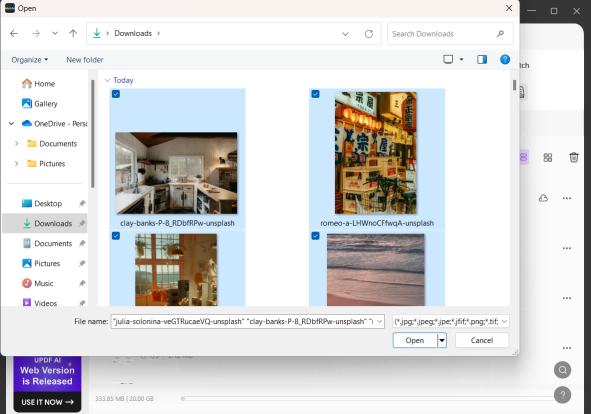Go back using the Back arrow
This screenshot has height=414, width=591.
(x=14, y=34)
